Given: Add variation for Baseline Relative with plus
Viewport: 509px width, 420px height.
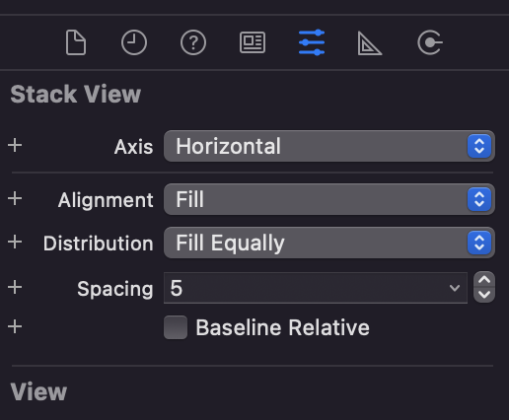Looking at the screenshot, I should [15, 326].
